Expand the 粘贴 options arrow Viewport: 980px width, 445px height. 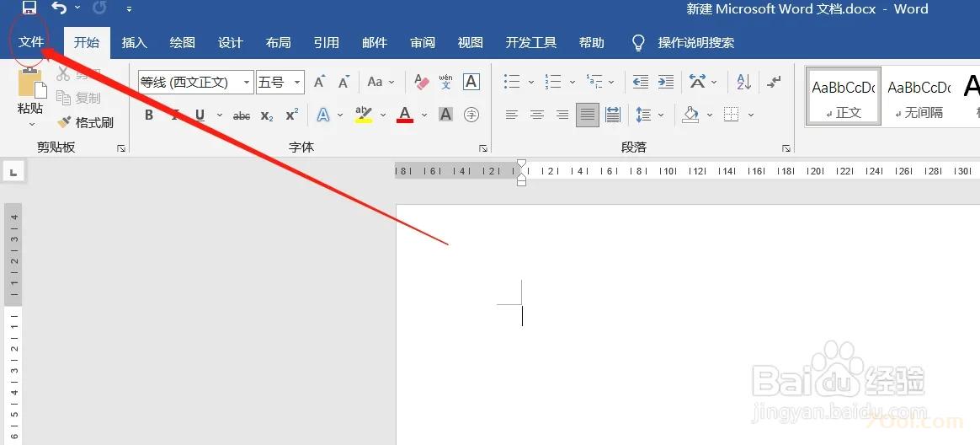(x=31, y=124)
